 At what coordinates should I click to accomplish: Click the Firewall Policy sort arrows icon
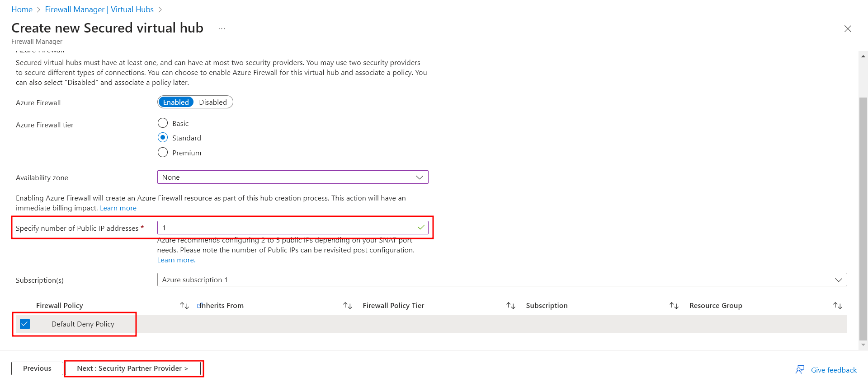[184, 306]
